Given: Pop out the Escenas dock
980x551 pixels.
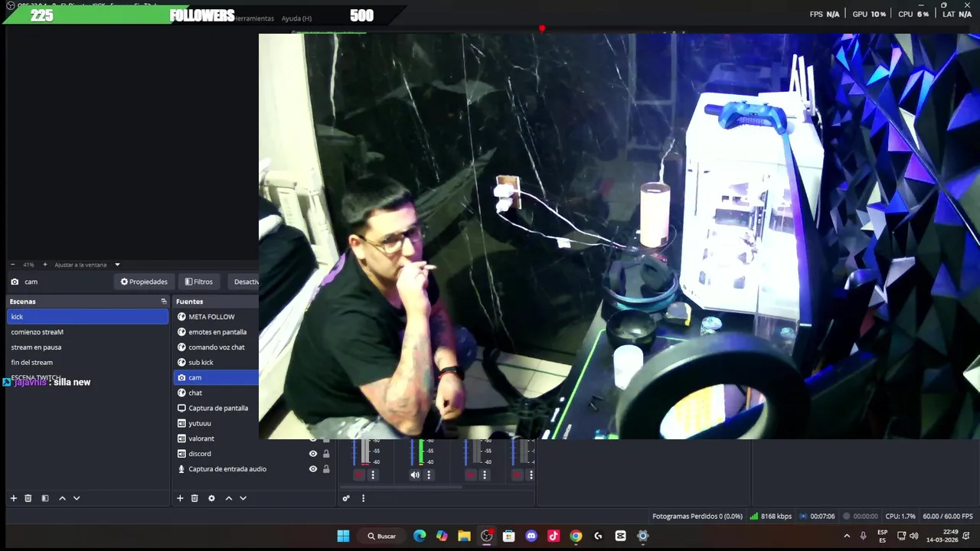Looking at the screenshot, I should point(163,302).
